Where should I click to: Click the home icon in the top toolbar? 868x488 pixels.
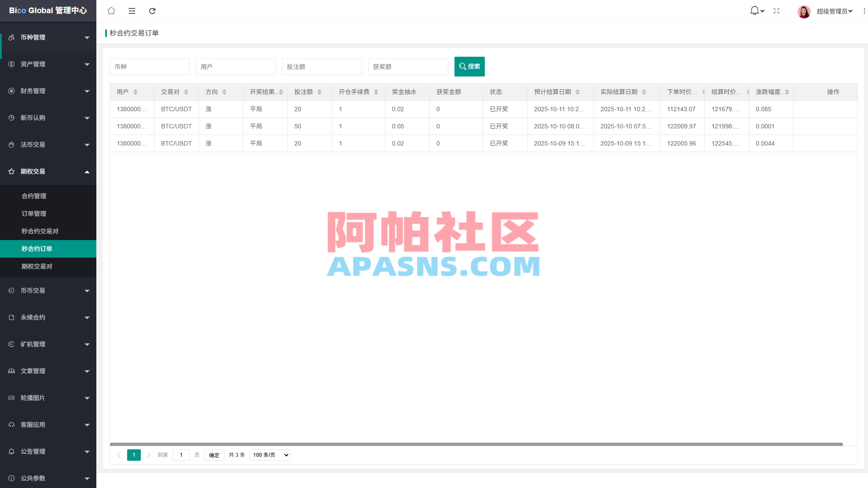[111, 11]
